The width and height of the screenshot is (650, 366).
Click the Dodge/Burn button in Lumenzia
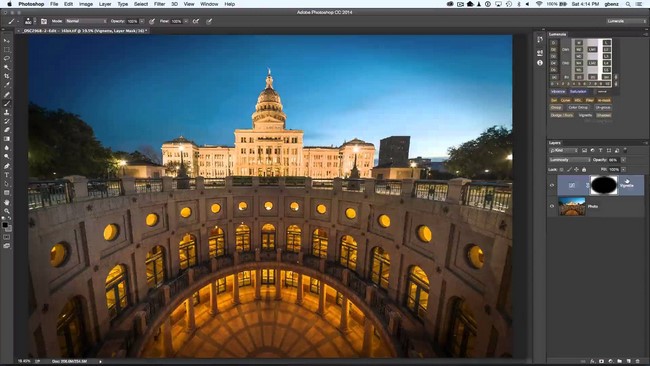562,115
